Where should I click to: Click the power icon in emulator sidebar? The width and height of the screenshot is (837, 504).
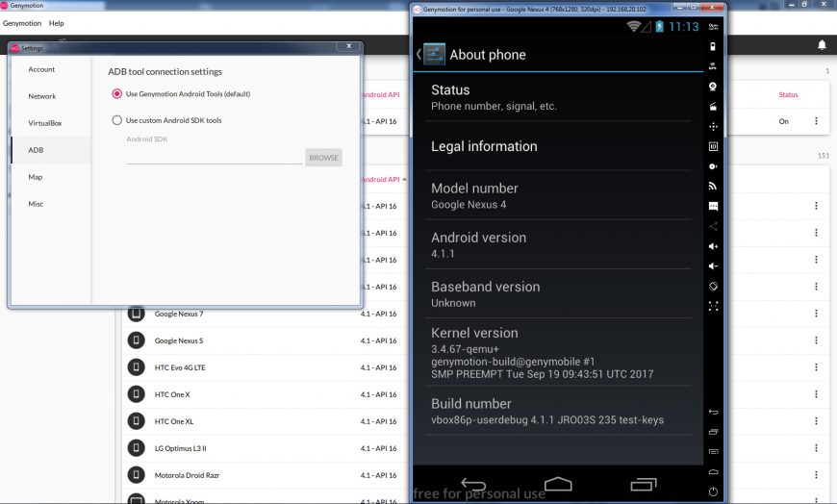tap(713, 491)
